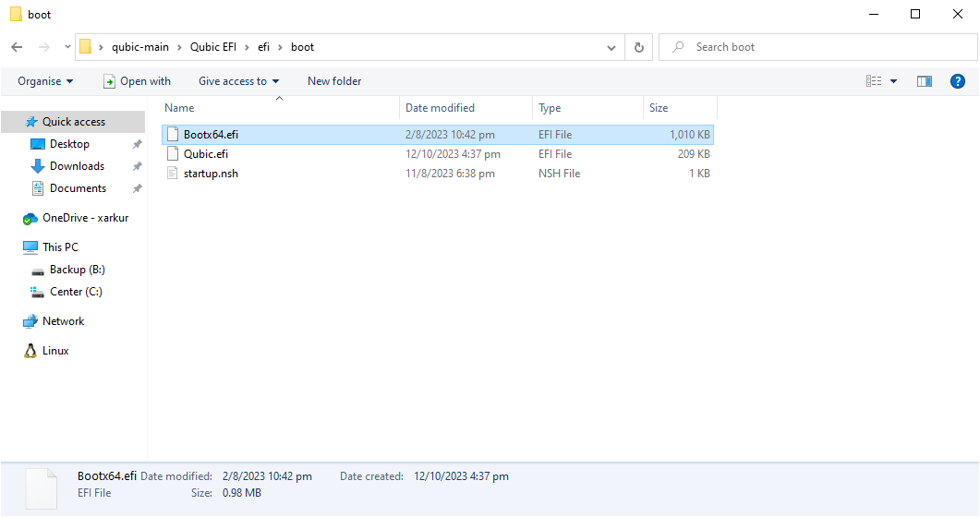Maximize the boot window
The width and height of the screenshot is (980, 517).
tap(915, 14)
